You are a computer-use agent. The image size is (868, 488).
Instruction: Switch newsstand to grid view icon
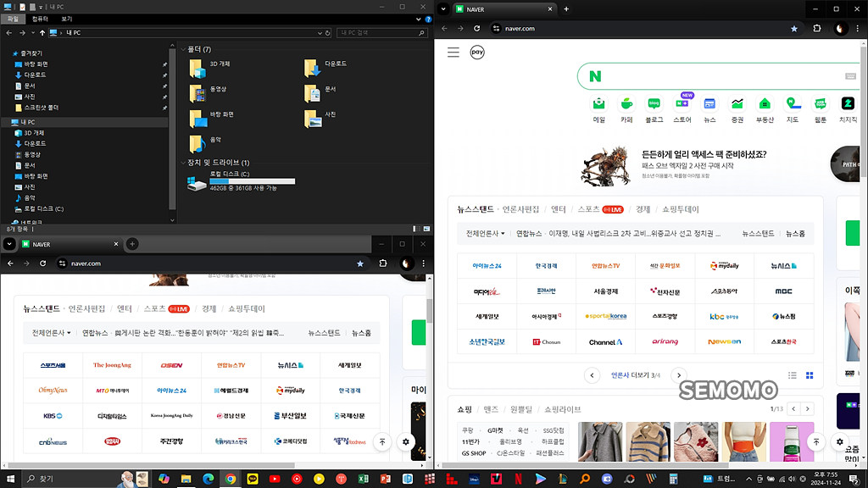pyautogui.click(x=810, y=375)
